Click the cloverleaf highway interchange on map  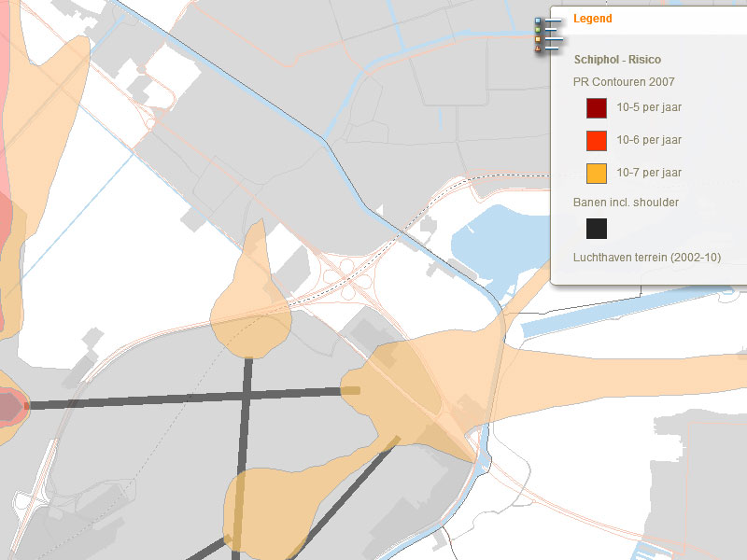pyautogui.click(x=347, y=277)
